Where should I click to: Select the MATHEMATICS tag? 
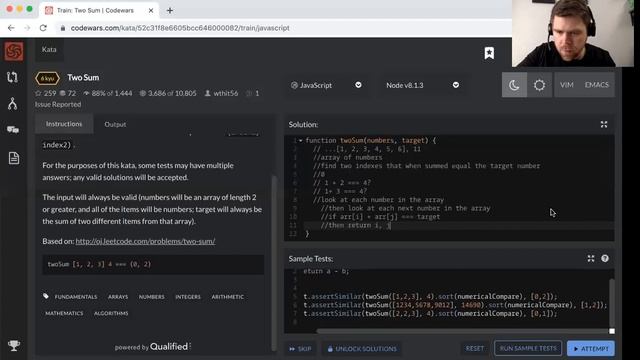pyautogui.click(x=64, y=313)
